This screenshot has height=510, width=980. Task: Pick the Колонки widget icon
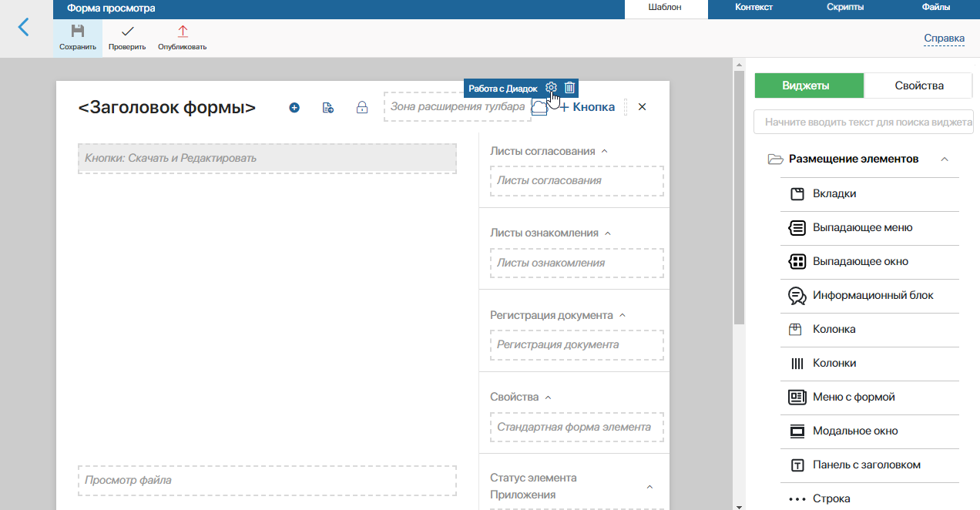(x=797, y=364)
